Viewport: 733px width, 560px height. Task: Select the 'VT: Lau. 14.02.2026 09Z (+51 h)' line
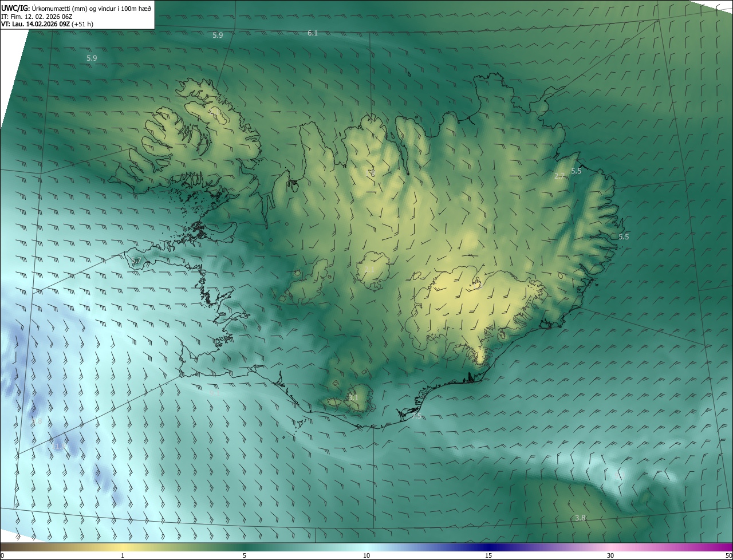(x=47, y=24)
